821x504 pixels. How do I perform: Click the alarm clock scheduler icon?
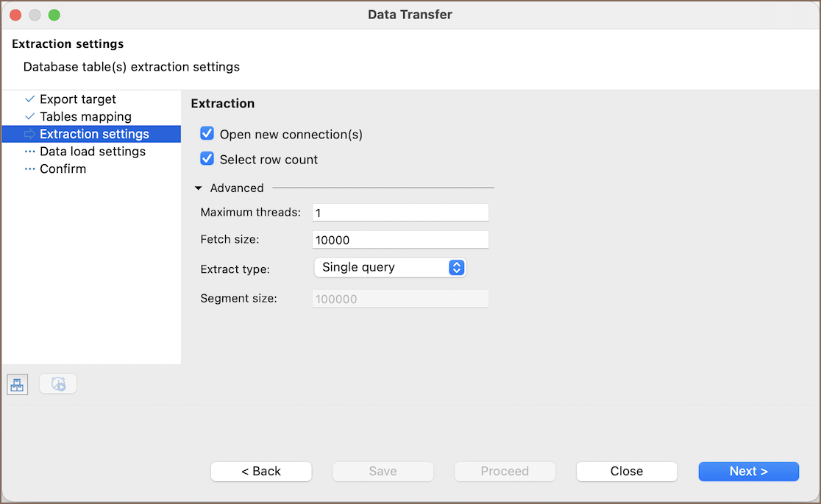pos(58,384)
